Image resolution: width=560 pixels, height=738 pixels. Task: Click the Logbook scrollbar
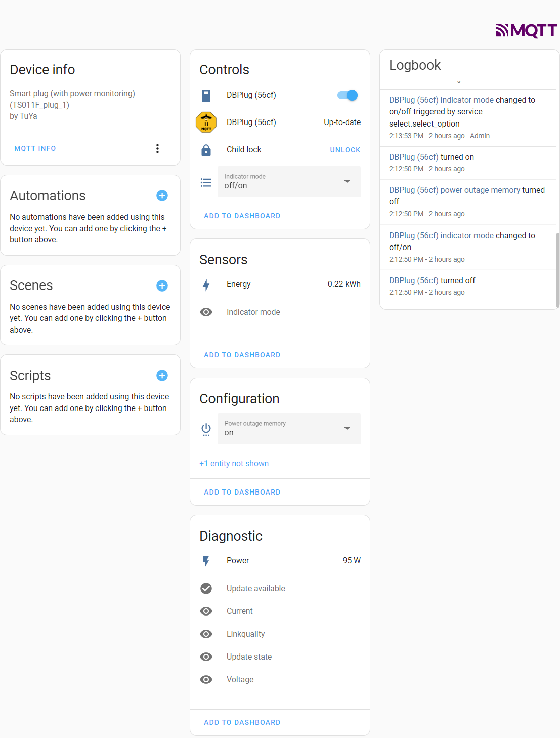[x=557, y=268]
